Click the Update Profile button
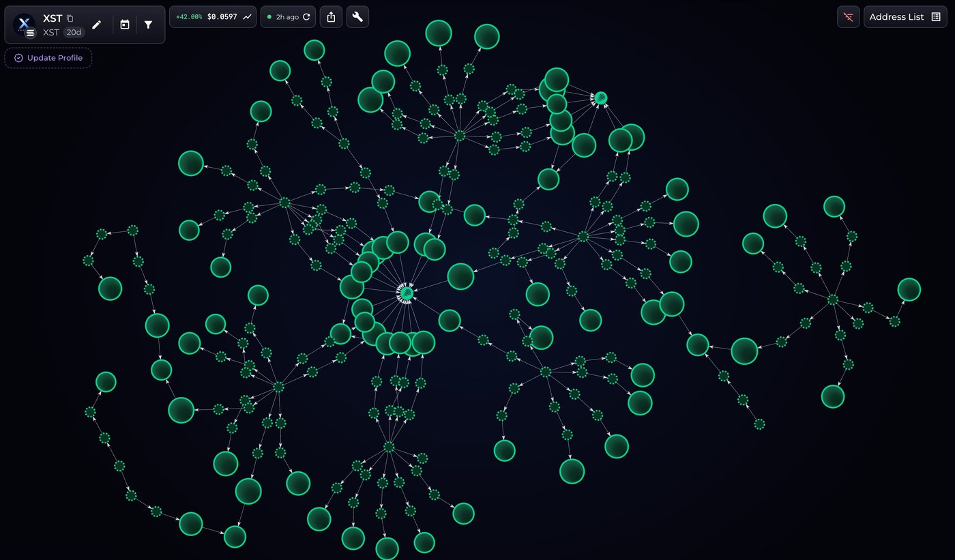955x560 pixels. [48, 58]
